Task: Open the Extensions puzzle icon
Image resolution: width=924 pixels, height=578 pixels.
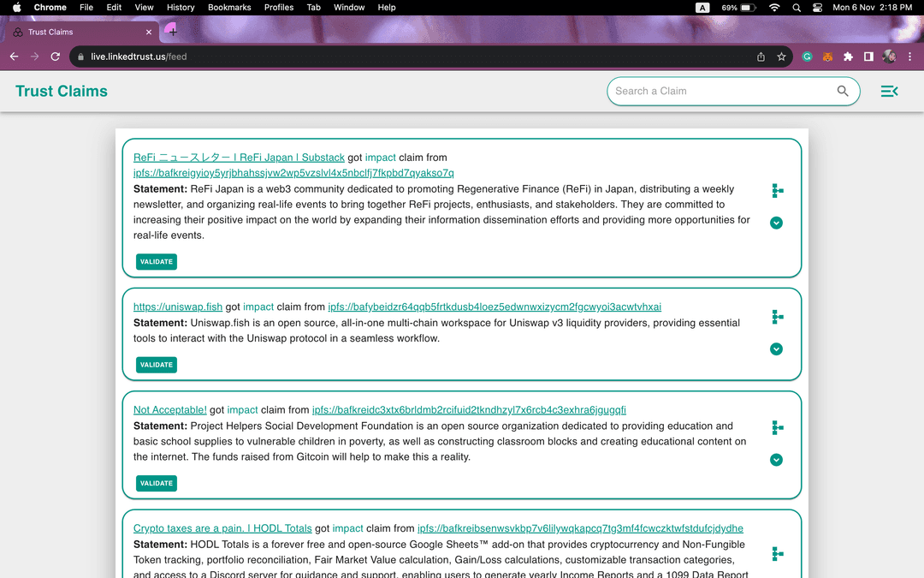Action: (x=848, y=57)
